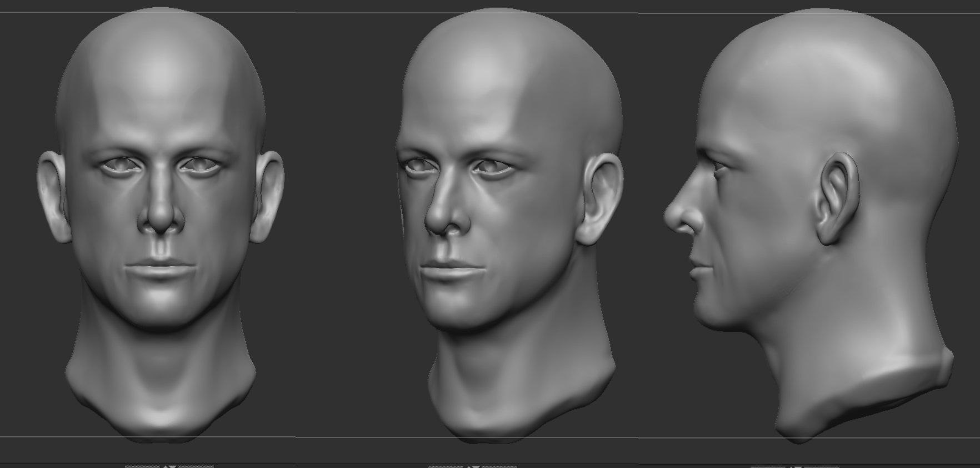Expand the bottom tray handle under profile view

point(798,466)
